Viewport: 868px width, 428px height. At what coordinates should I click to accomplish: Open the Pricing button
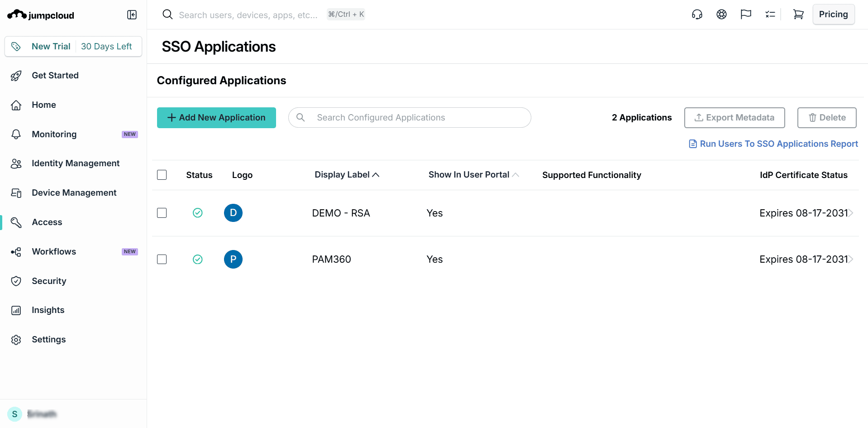pos(834,14)
